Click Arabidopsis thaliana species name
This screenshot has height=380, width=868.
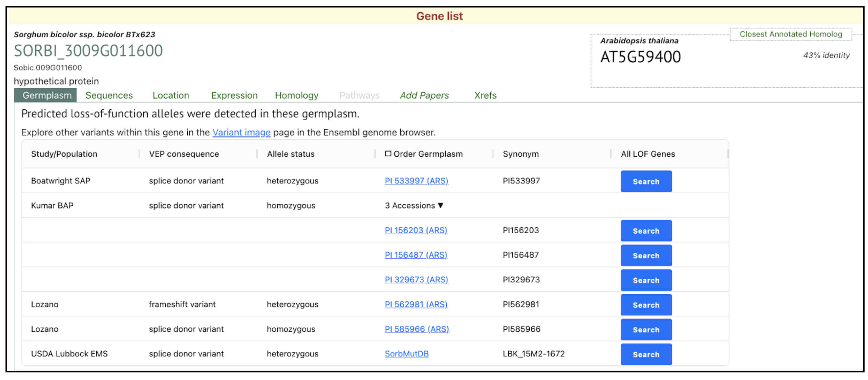coord(639,41)
